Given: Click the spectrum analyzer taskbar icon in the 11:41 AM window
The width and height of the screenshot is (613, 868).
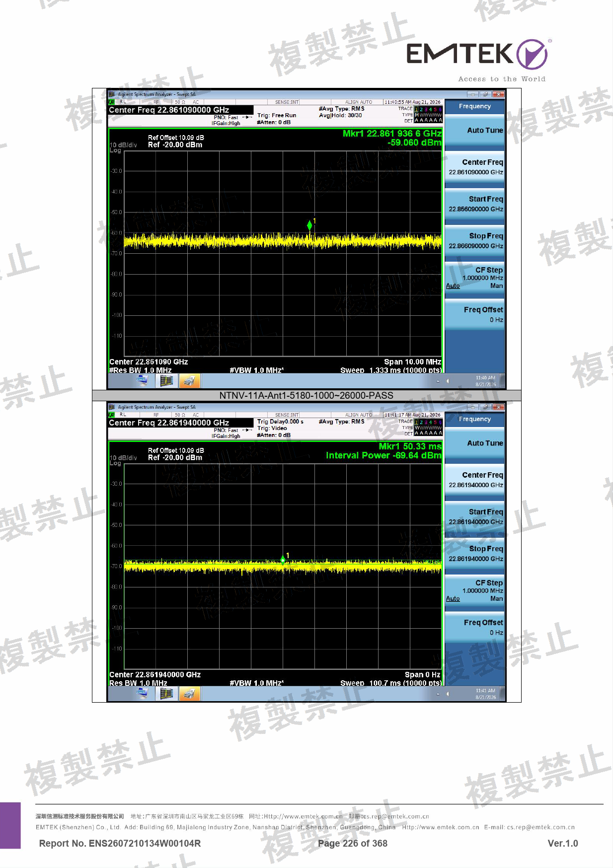Looking at the screenshot, I should [166, 694].
